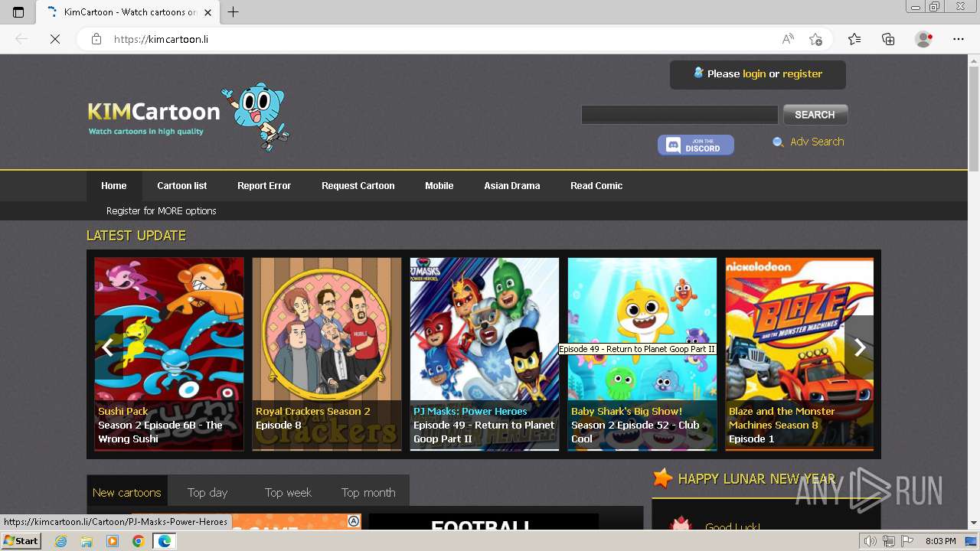Open Chrome from taskbar
980x551 pixels.
[x=138, y=541]
